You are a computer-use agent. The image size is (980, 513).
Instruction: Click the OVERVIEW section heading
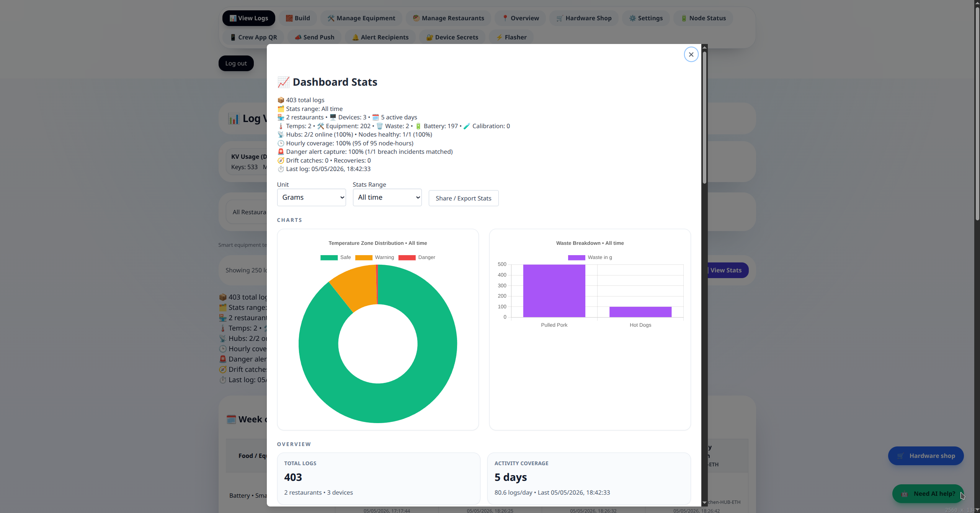(294, 445)
